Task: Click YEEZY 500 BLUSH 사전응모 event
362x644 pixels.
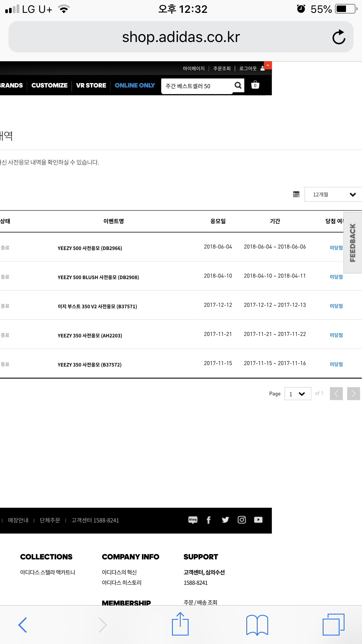Action: click(98, 277)
